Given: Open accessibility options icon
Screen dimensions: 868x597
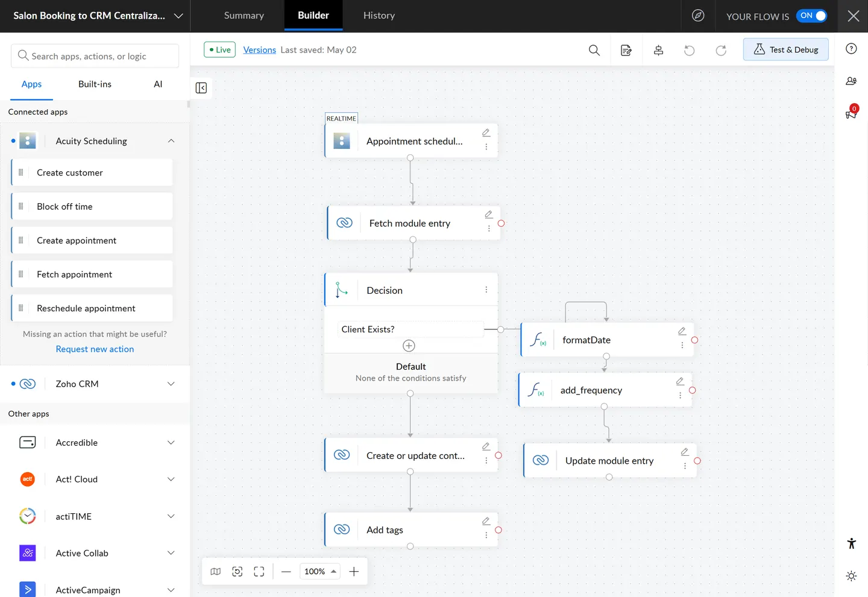Looking at the screenshot, I should (851, 543).
